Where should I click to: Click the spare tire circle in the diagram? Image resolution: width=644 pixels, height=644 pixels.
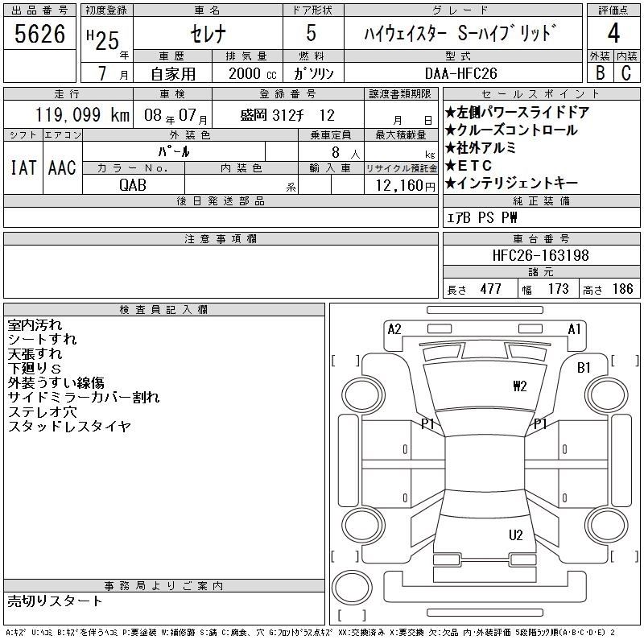tap(352, 588)
